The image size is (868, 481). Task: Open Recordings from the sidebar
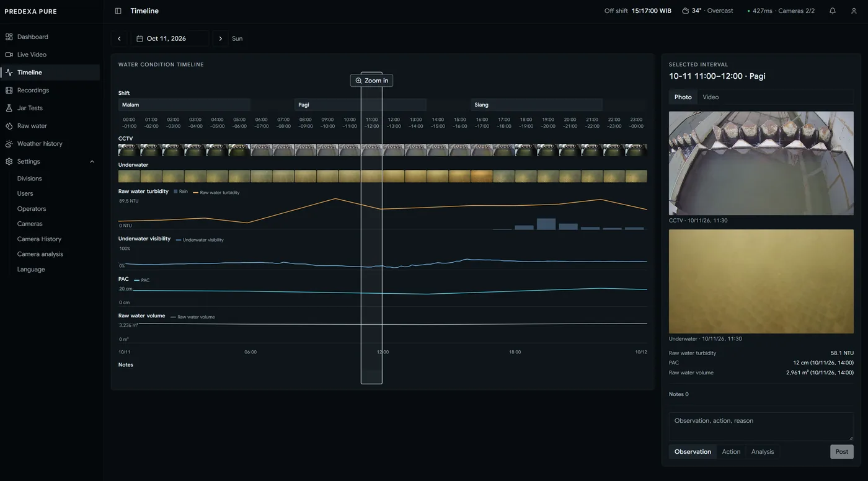pos(50,90)
